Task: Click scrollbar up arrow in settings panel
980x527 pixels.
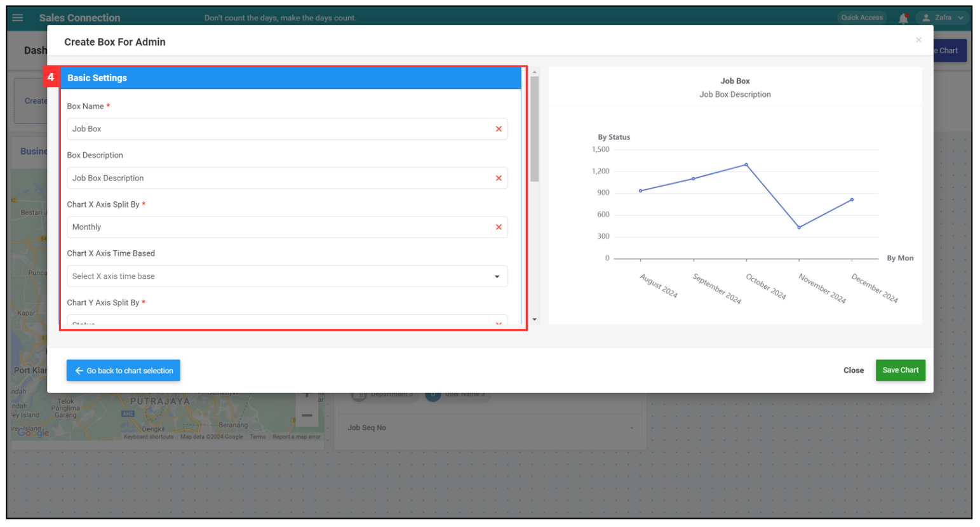Action: 535,72
